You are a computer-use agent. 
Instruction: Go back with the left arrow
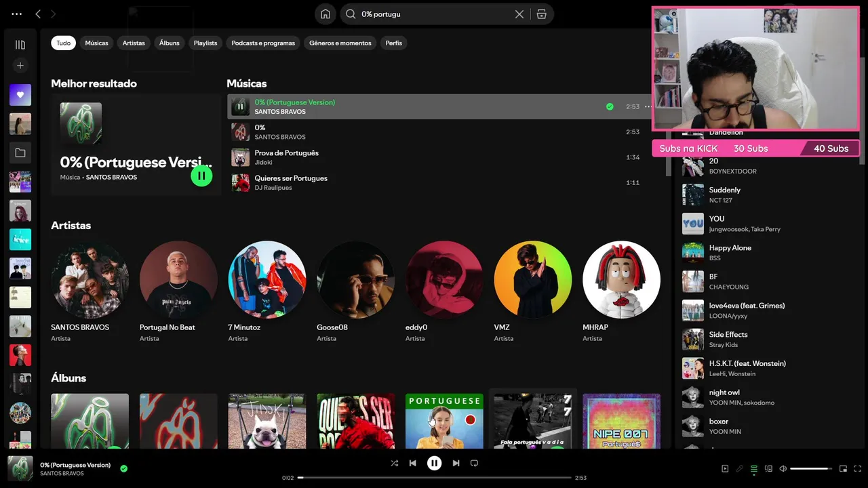pyautogui.click(x=38, y=14)
